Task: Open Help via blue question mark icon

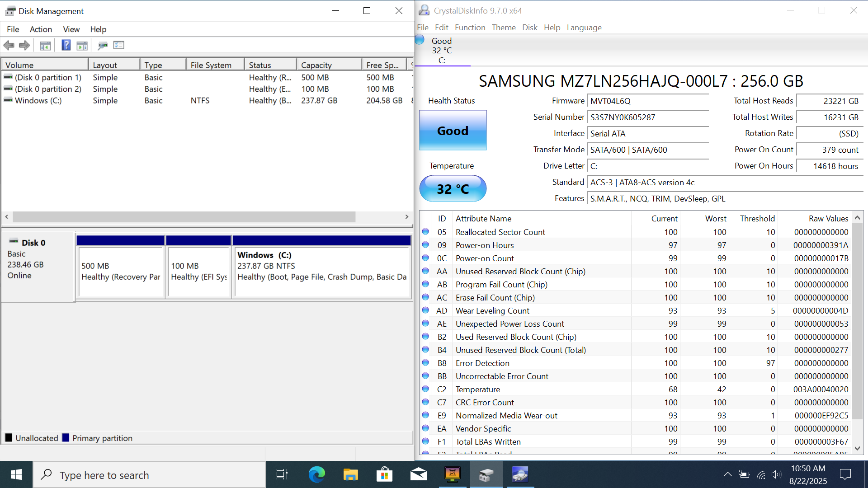Action: pyautogui.click(x=66, y=45)
